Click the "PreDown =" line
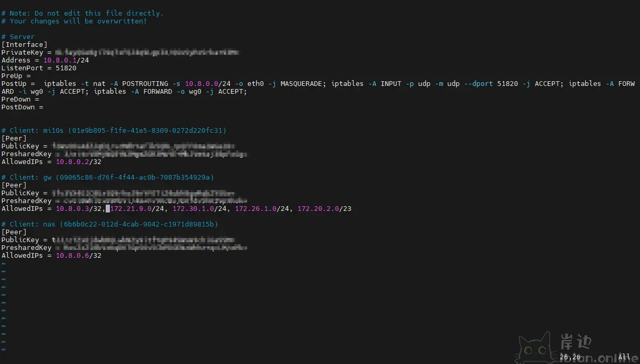The width and height of the screenshot is (640, 364). pyautogui.click(x=20, y=99)
